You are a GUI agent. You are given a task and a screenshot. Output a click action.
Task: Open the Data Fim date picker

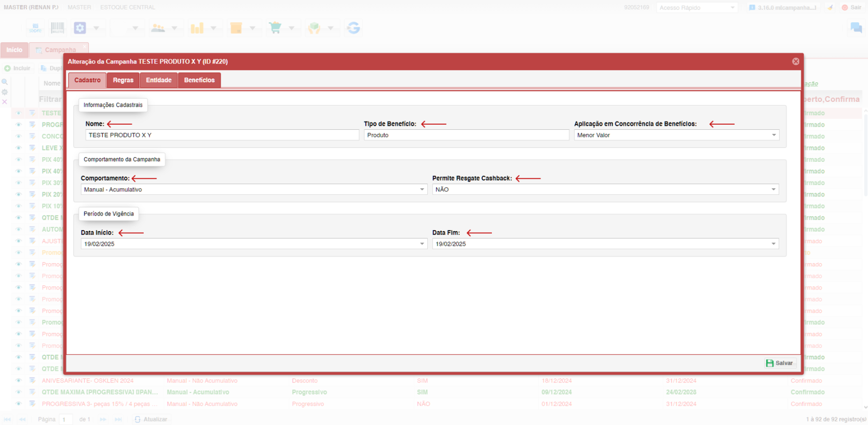click(x=773, y=244)
